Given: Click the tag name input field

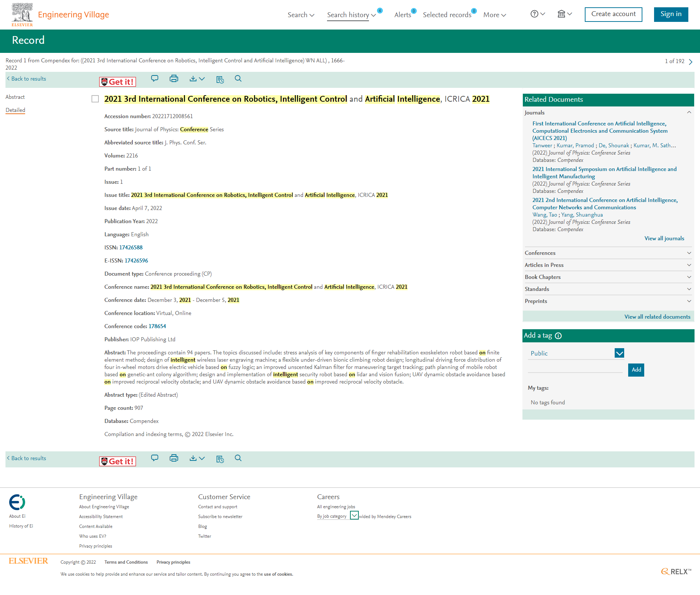Looking at the screenshot, I should (575, 368).
